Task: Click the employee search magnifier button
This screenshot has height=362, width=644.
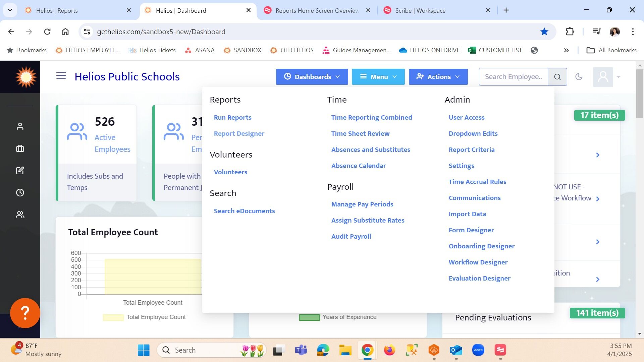Action: (x=557, y=77)
